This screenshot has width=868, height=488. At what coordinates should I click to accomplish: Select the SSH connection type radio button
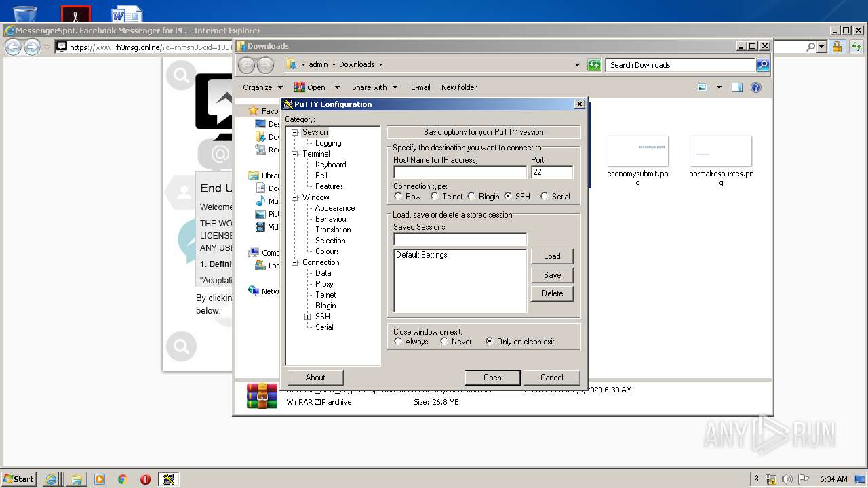coord(508,197)
